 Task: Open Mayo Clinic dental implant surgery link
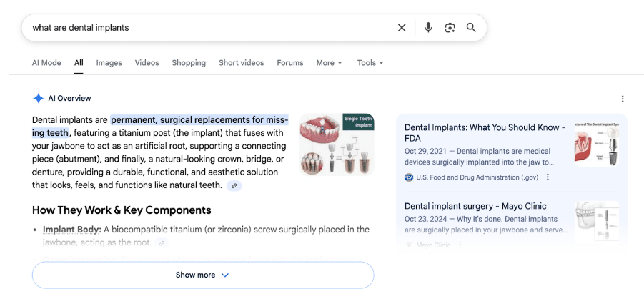(475, 206)
